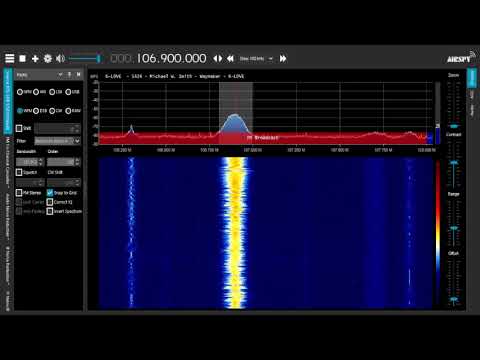Select the NFM demodulation mode
480x360 pixels.
pyautogui.click(x=24, y=92)
